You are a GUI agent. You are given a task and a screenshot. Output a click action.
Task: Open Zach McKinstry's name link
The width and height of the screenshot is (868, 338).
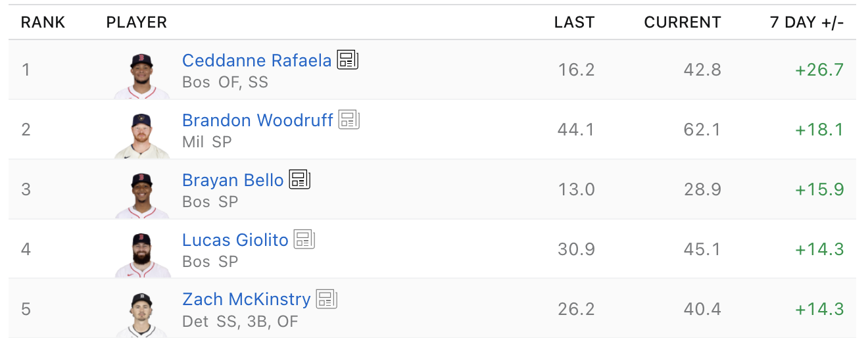[246, 300]
